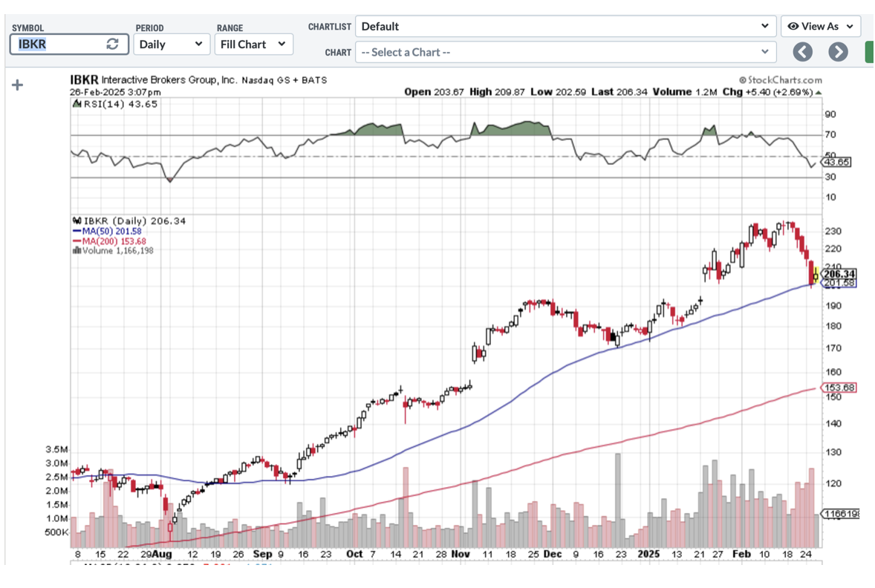875x588 pixels.
Task: Open the 'Select a Chart' dropdown
Action: click(565, 52)
